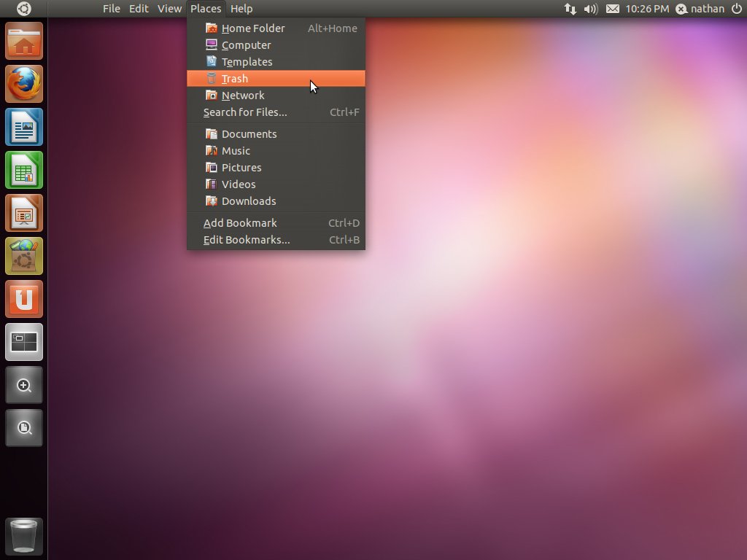Open LibreOffice Impress from the dock
Image resolution: width=747 pixels, height=560 pixels.
coord(24,212)
